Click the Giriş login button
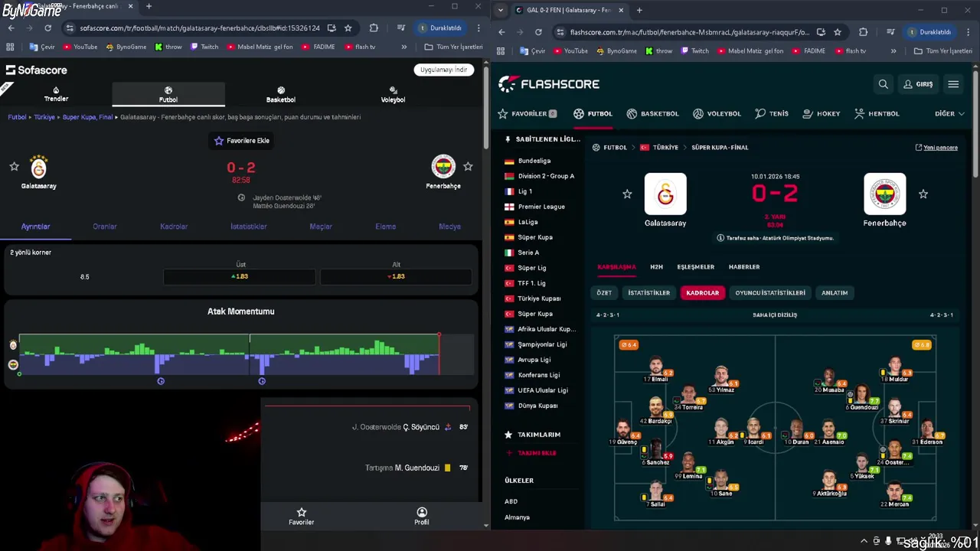The width and height of the screenshot is (980, 551). (918, 84)
